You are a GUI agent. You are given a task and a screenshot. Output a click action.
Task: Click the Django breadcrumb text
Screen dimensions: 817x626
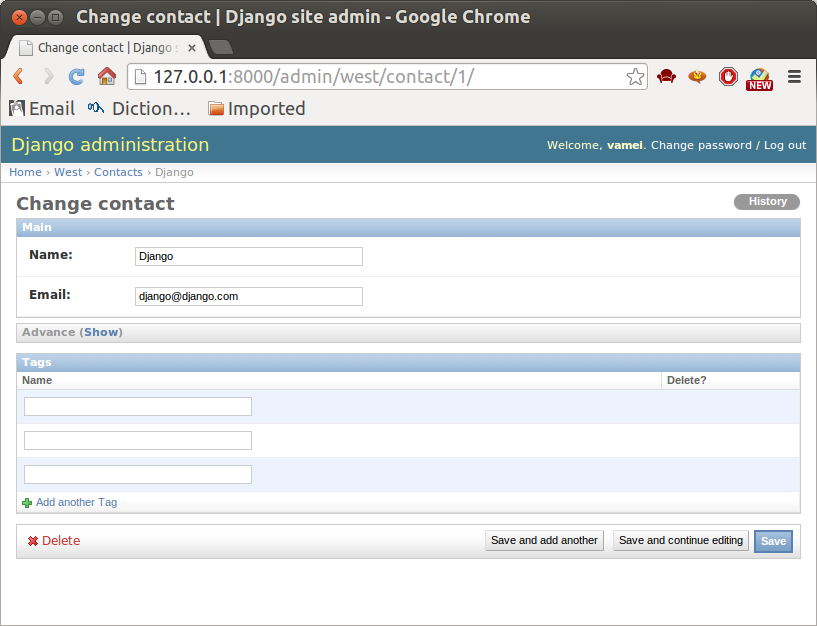click(x=174, y=172)
